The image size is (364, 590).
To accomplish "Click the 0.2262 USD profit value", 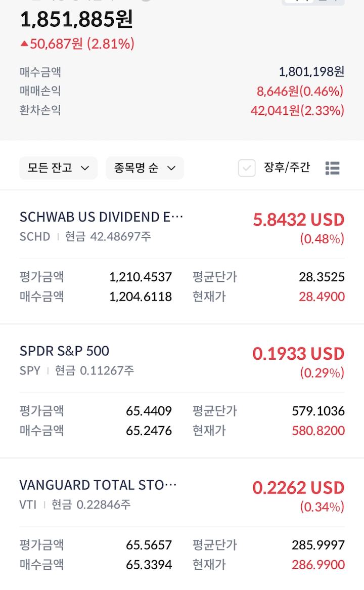I will [x=298, y=488].
